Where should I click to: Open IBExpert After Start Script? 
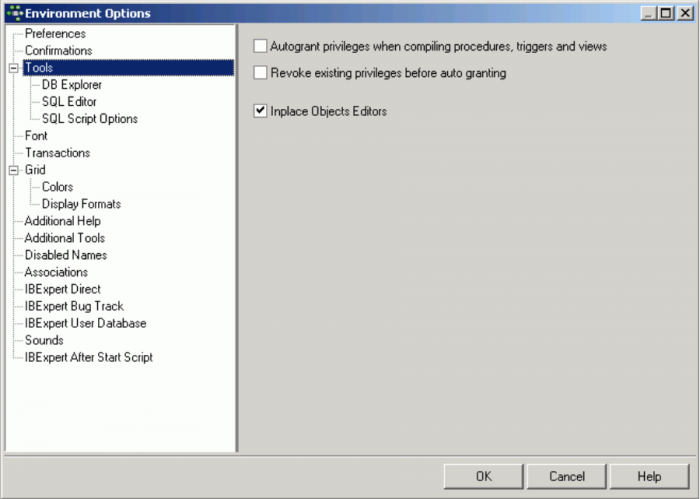(88, 357)
